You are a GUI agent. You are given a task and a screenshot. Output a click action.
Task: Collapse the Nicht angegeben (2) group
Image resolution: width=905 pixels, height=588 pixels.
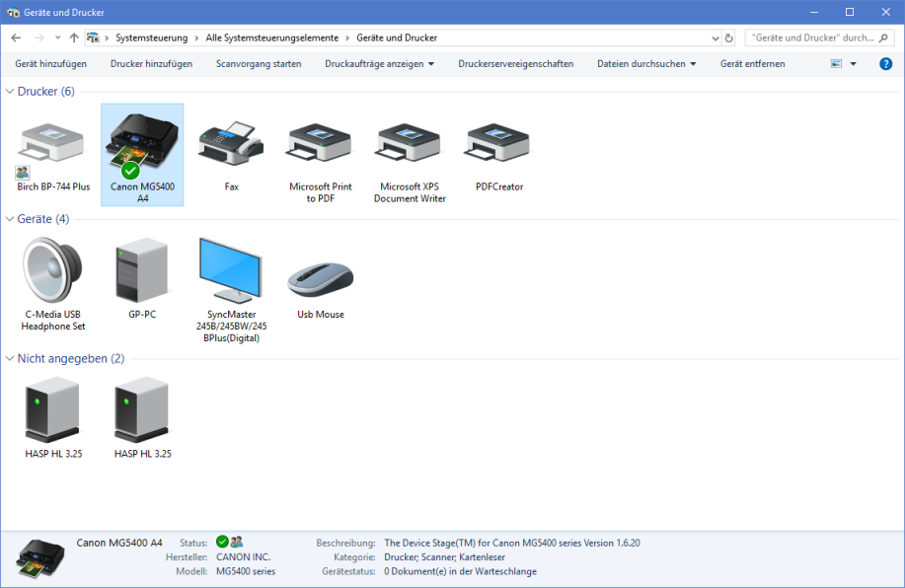[x=10, y=358]
